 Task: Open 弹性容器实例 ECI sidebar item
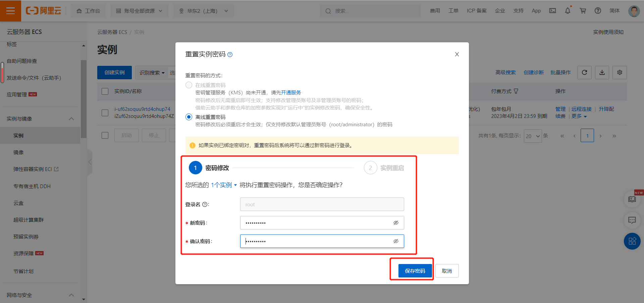[x=36, y=169]
